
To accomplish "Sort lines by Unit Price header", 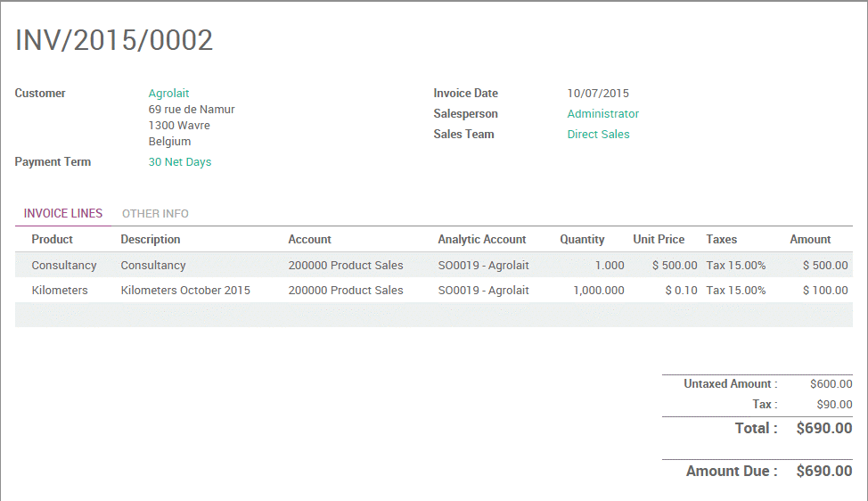I will pyautogui.click(x=659, y=240).
